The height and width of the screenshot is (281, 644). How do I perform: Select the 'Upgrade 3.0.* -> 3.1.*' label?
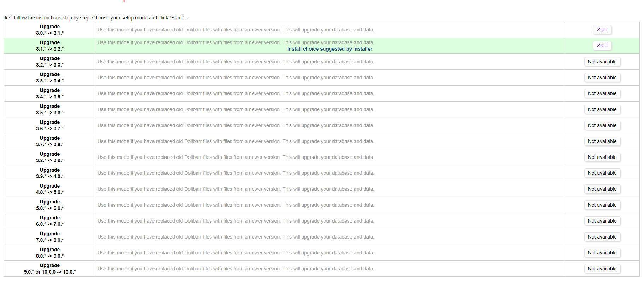[50, 30]
